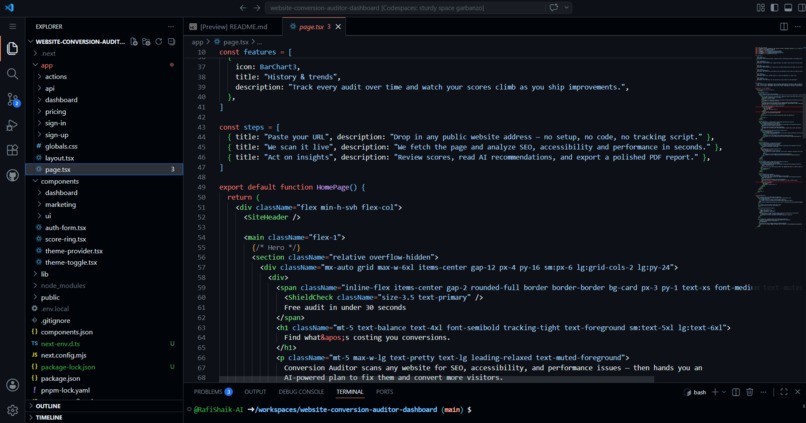The height and width of the screenshot is (423, 806).
Task: Expand the OUTLINE section
Action: point(104,406)
